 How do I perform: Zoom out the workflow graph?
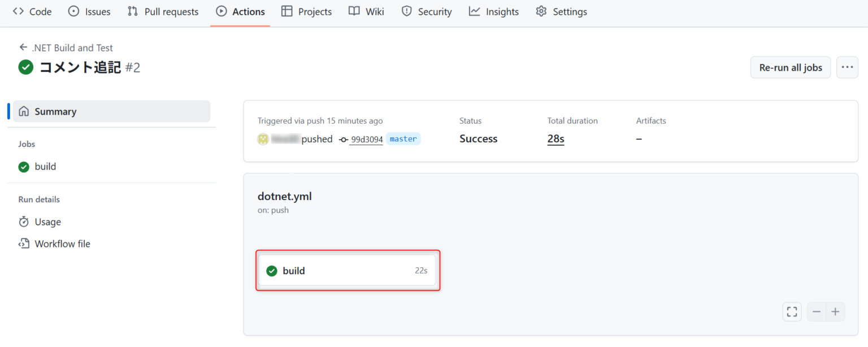[817, 311]
